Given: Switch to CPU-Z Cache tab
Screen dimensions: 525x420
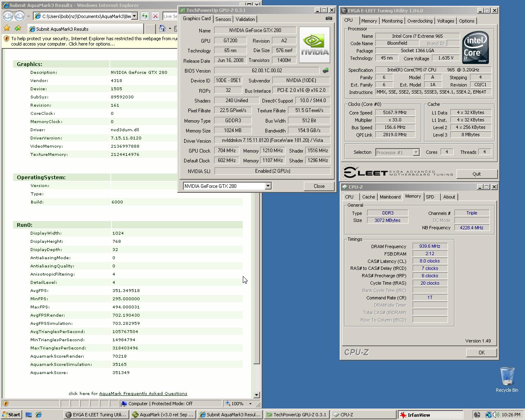Looking at the screenshot, I should 368,197.
